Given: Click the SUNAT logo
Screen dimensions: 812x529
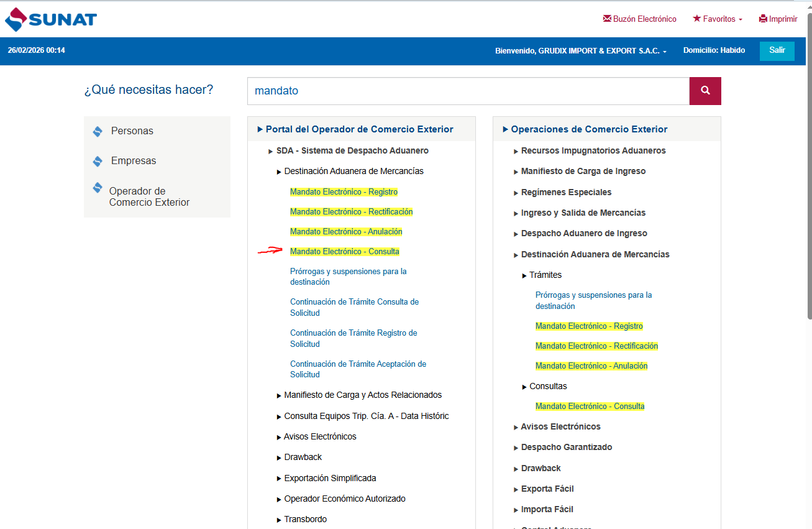Looking at the screenshot, I should tap(51, 19).
